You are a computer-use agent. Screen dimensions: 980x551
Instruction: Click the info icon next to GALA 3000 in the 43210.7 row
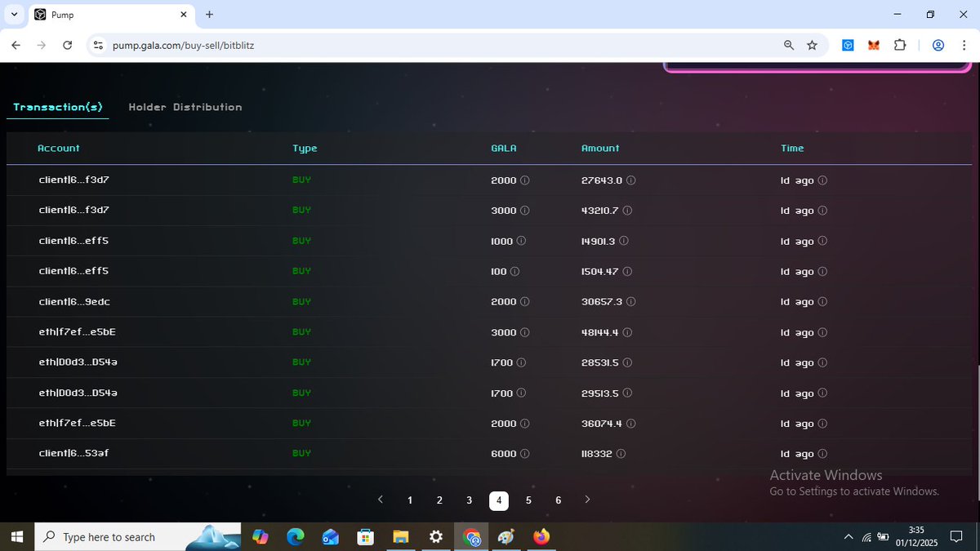pyautogui.click(x=525, y=211)
